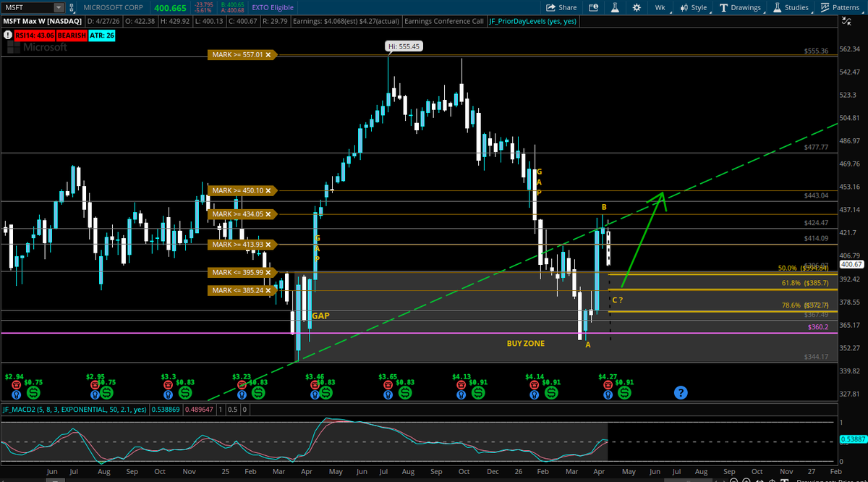868x482 pixels.
Task: Click the blue lightbulb icon under $3.46 earnings
Action: 315,395
